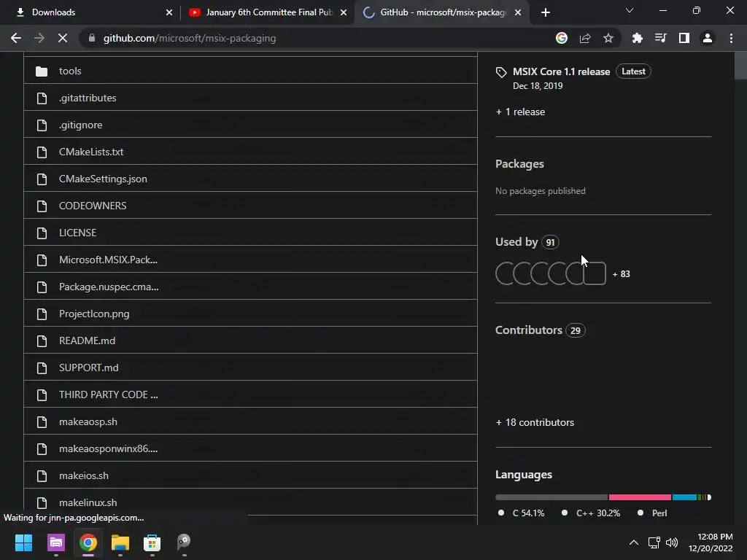
Task: Click Chrome icon in the taskbar
Action: click(88, 542)
